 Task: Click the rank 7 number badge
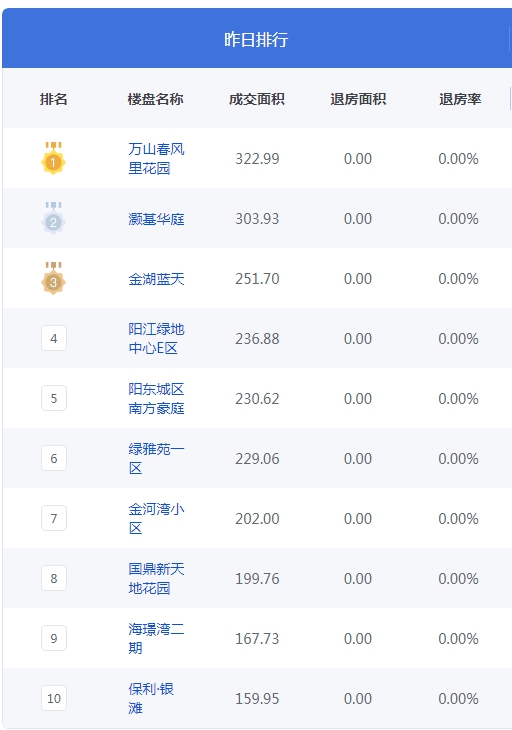pos(54,518)
